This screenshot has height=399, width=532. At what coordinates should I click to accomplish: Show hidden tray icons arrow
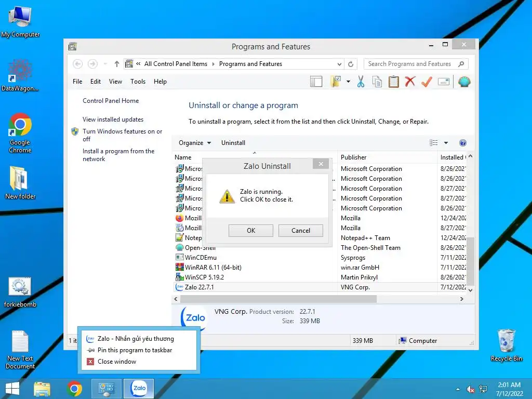pyautogui.click(x=458, y=389)
